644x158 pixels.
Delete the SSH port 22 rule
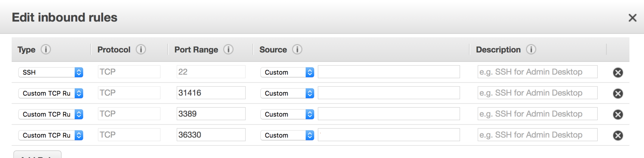[x=618, y=72]
